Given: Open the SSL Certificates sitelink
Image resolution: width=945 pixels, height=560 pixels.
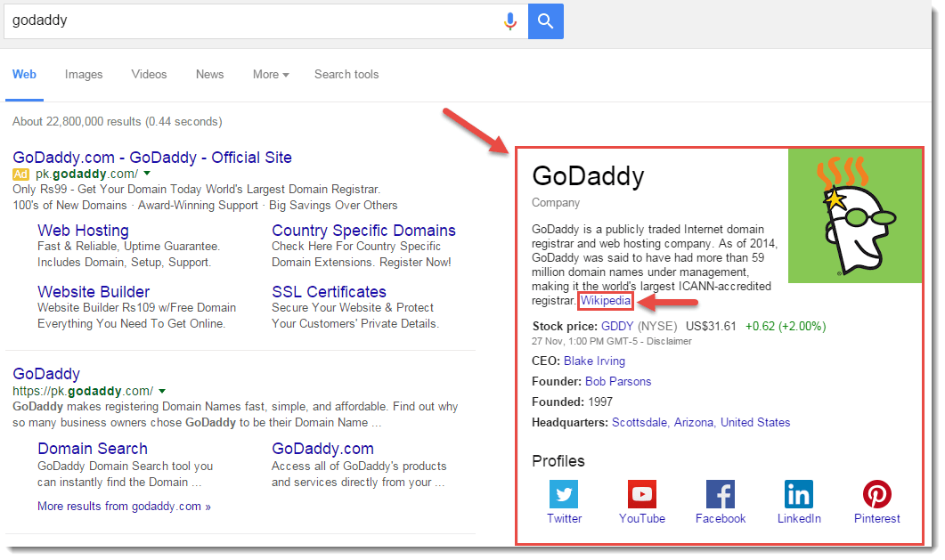Looking at the screenshot, I should (x=329, y=291).
